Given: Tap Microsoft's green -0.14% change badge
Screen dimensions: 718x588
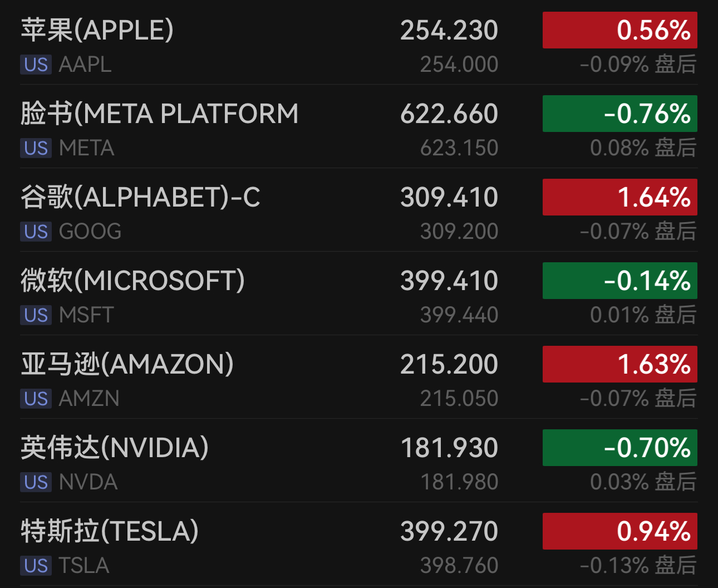Looking at the screenshot, I should pyautogui.click(x=619, y=281).
